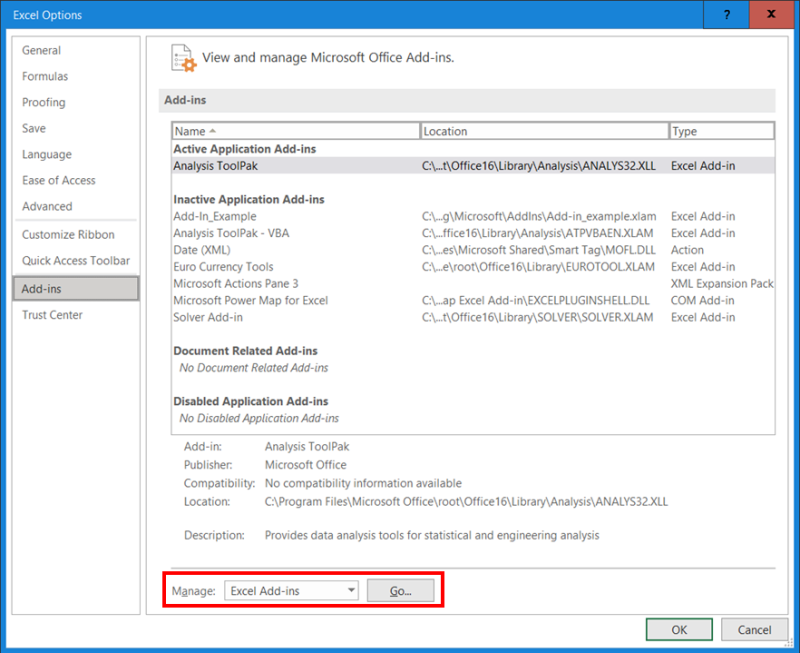Open Customize Ribbon settings

[68, 235]
